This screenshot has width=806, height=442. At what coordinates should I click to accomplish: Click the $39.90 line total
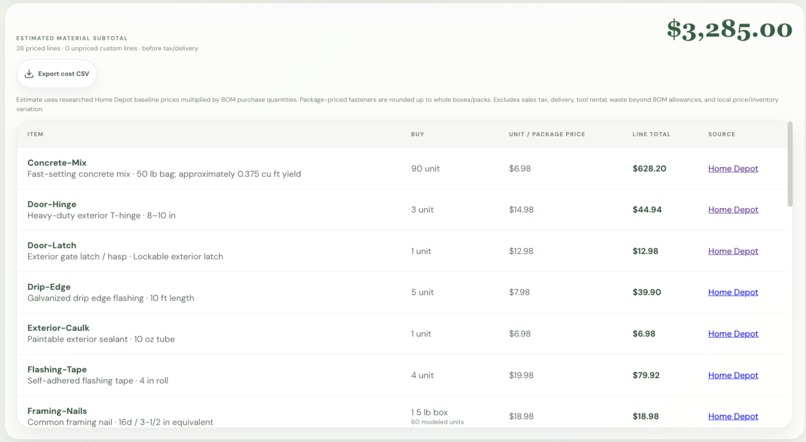647,292
